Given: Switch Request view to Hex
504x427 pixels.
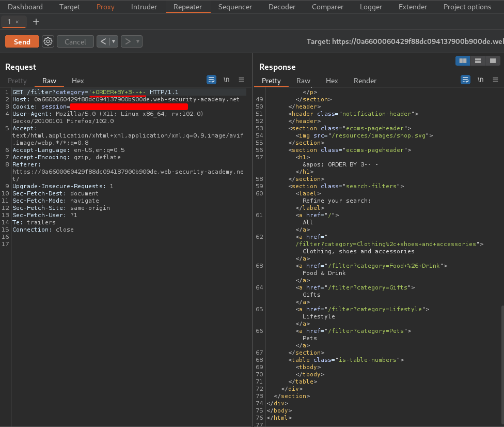Looking at the screenshot, I should pos(78,81).
